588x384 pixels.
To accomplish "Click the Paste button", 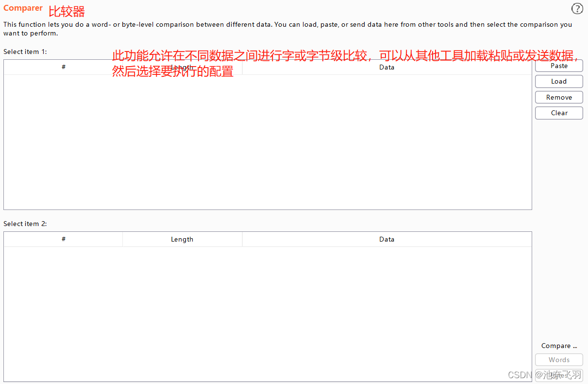I will click(559, 66).
